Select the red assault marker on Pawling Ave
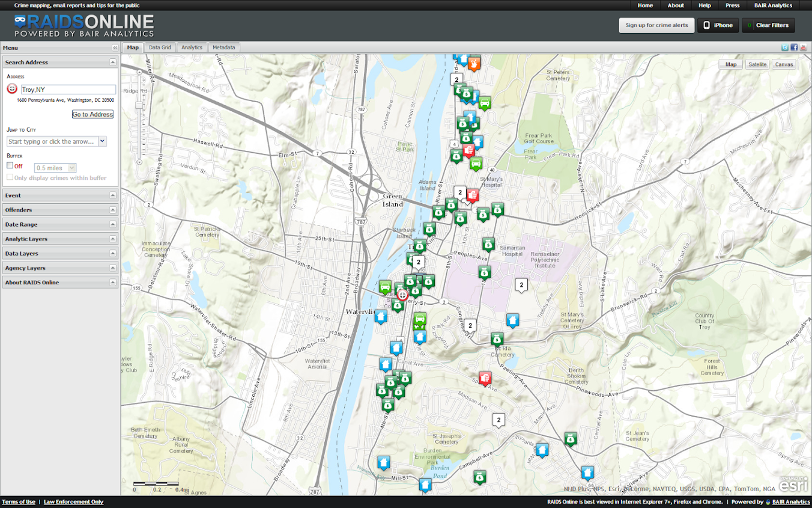 point(485,378)
